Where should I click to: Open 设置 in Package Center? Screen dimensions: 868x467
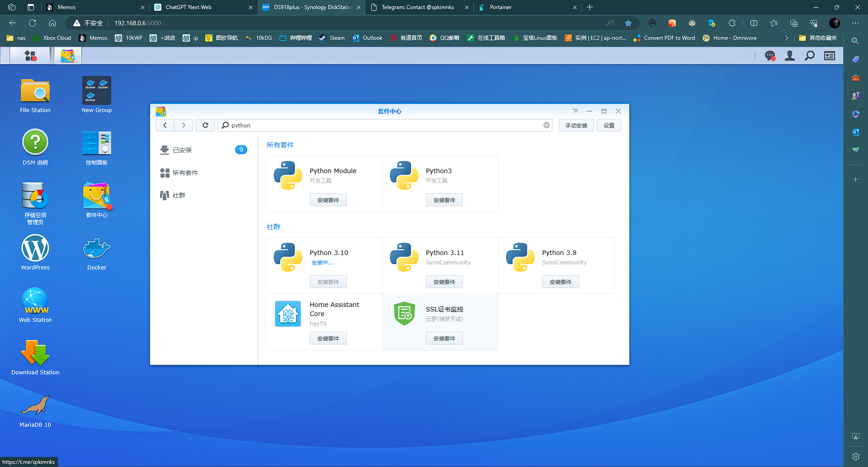609,125
